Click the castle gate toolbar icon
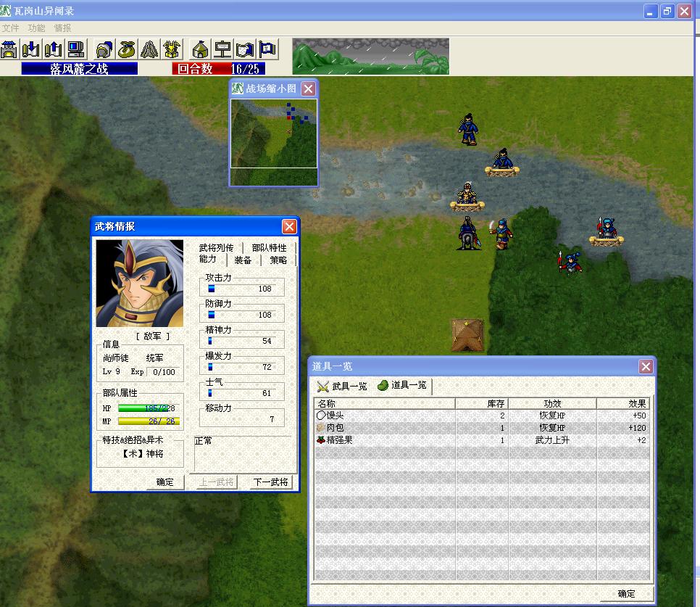The image size is (700, 607). [9, 49]
